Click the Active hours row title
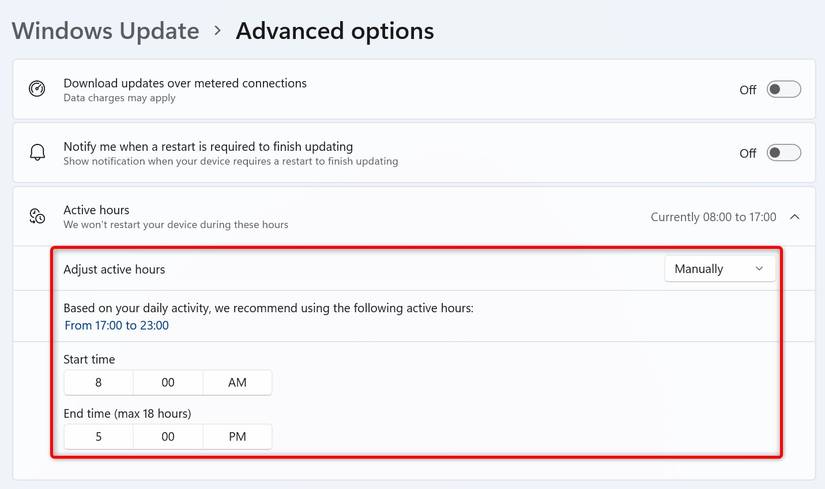Image resolution: width=825 pixels, height=489 pixels. [x=96, y=210]
